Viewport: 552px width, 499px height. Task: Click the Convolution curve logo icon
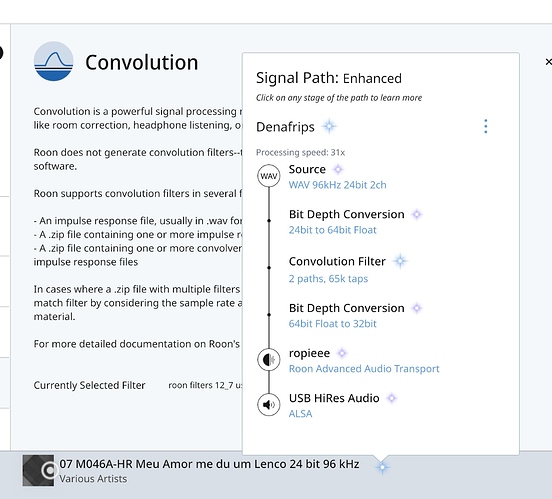(54, 61)
